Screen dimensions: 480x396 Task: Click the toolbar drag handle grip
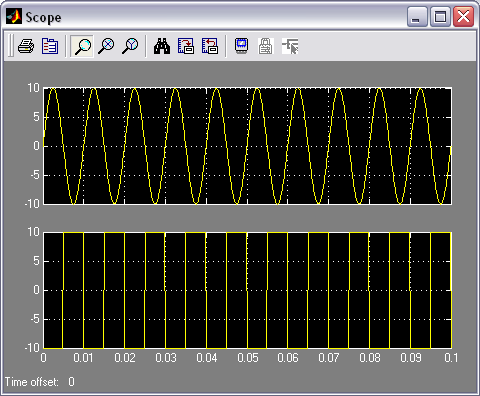[x=10, y=46]
